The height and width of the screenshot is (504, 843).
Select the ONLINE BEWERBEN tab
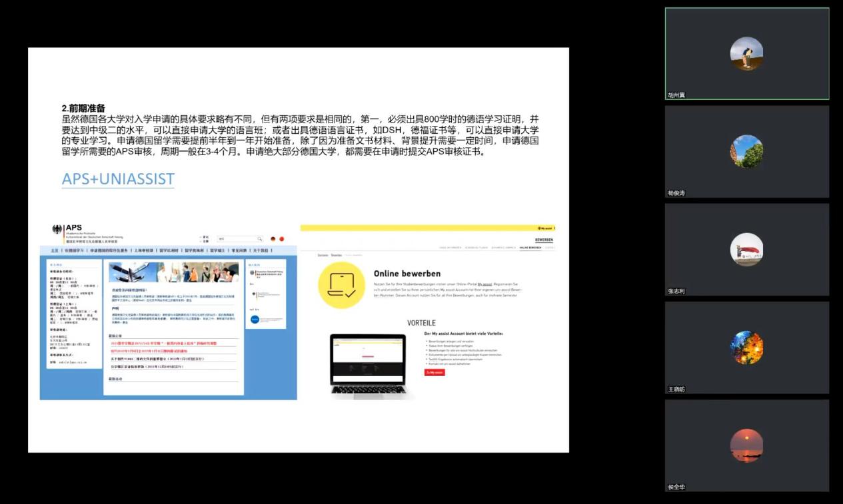click(x=530, y=248)
